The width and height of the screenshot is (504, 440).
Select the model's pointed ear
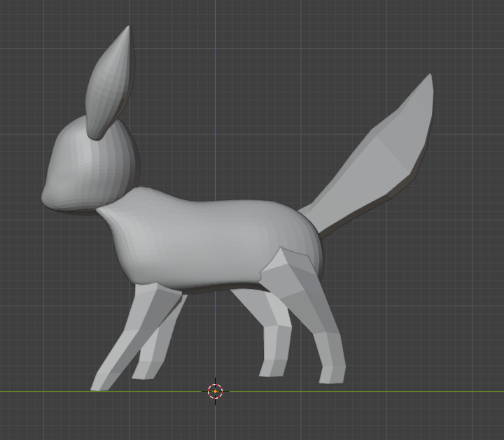111,84
